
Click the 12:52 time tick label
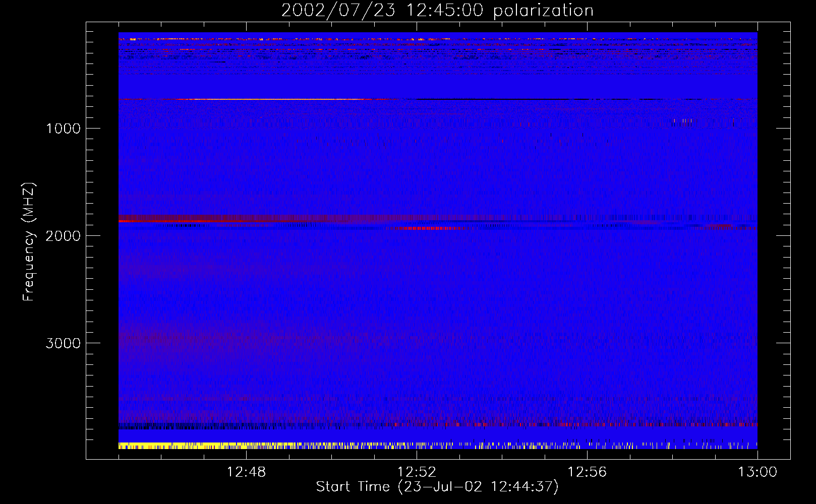pyautogui.click(x=417, y=472)
